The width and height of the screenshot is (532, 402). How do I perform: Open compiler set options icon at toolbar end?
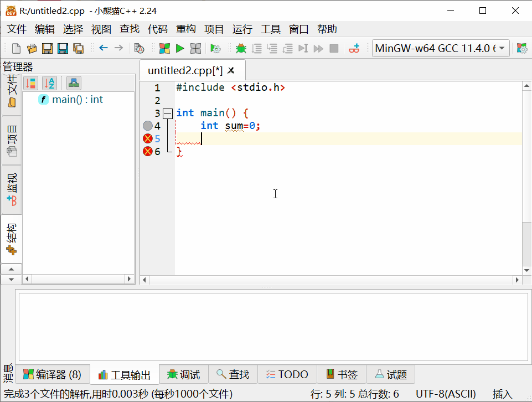[x=522, y=49]
